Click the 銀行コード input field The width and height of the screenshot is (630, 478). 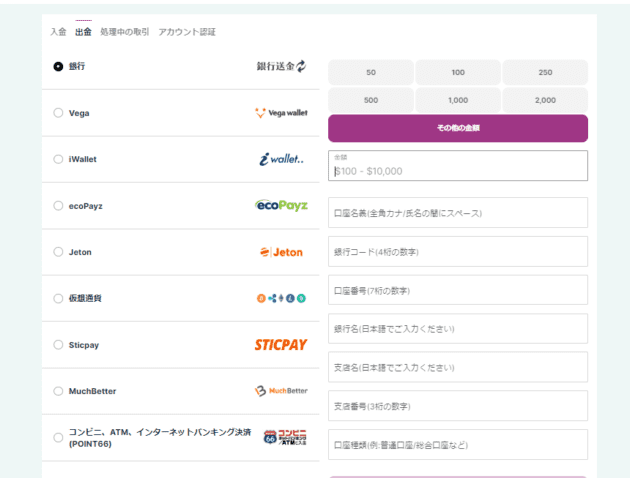[457, 252]
